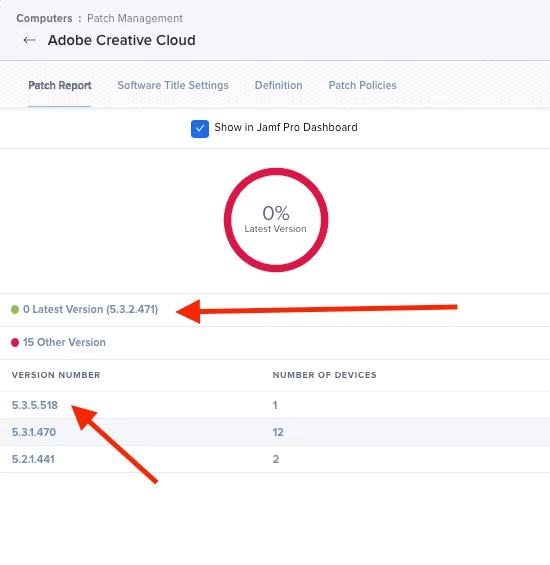Click the Number of Devices column header
Image resolution: width=550 pixels, height=565 pixels.
[324, 375]
